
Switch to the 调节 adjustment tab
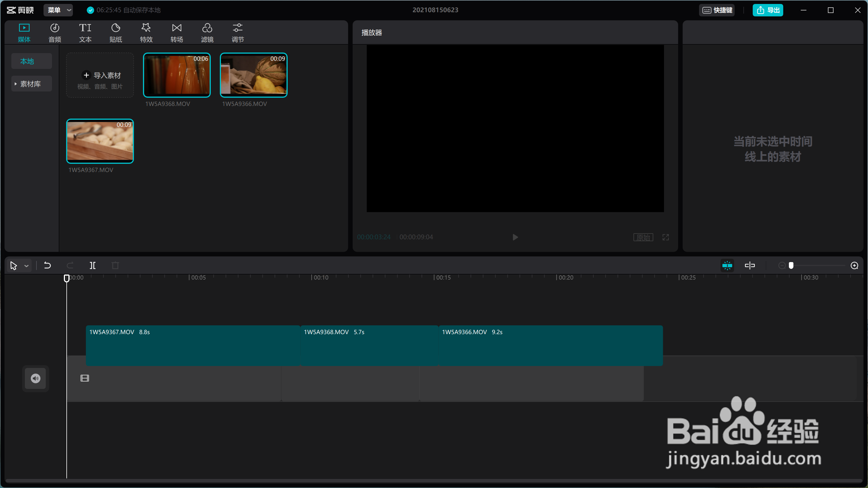tap(238, 33)
